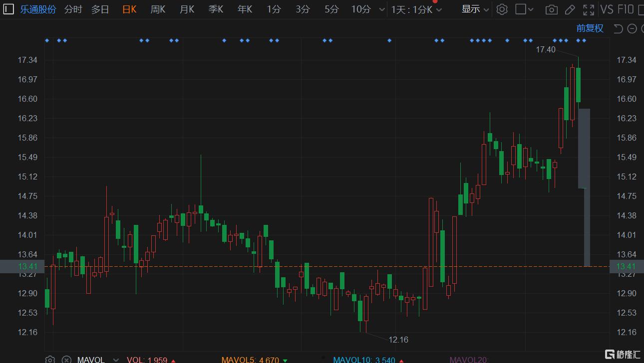Click the 17.40 high price label

tap(545, 49)
